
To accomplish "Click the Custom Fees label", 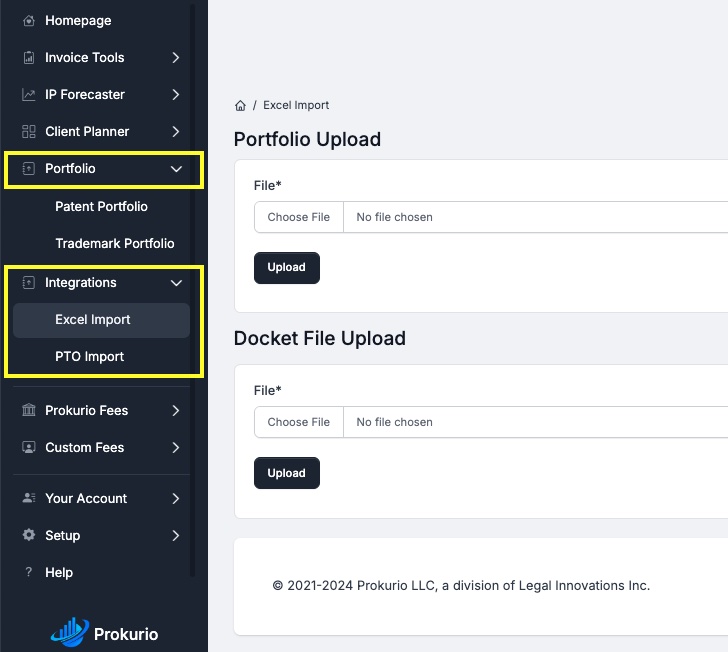I will click(84, 447).
